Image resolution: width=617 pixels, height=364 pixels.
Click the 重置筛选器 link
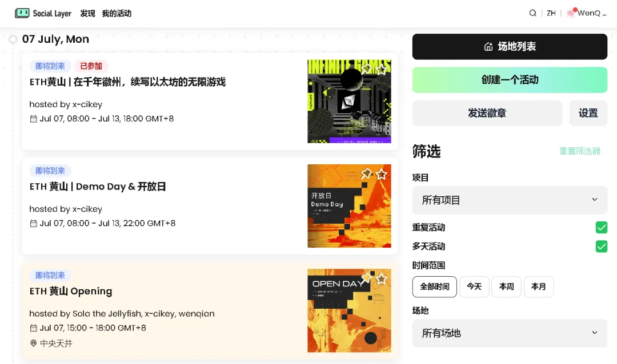(x=580, y=151)
